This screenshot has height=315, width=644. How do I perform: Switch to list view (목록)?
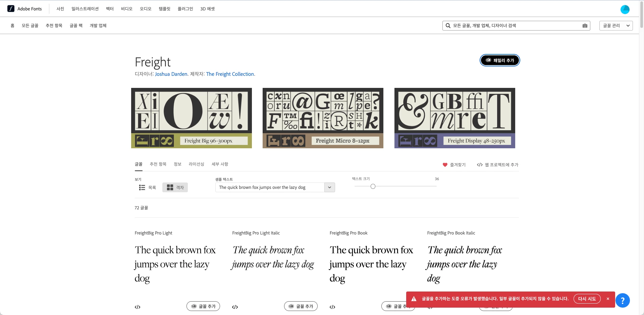click(x=148, y=188)
